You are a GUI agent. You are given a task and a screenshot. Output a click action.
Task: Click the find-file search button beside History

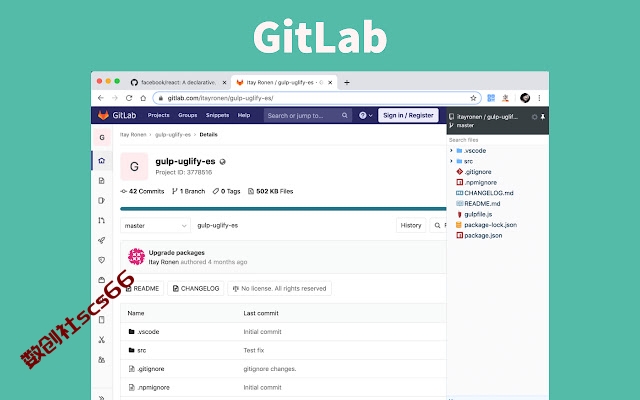(x=438, y=225)
